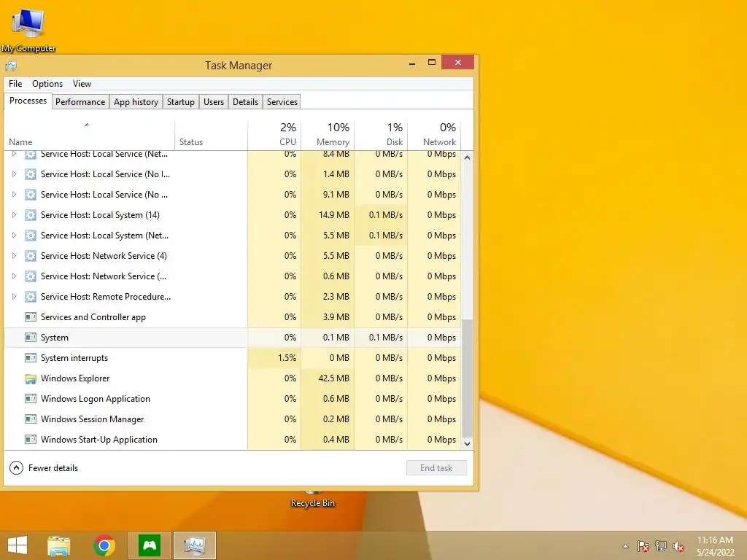Click the scrollbar up arrow
The width and height of the screenshot is (747, 560).
pos(468,157)
